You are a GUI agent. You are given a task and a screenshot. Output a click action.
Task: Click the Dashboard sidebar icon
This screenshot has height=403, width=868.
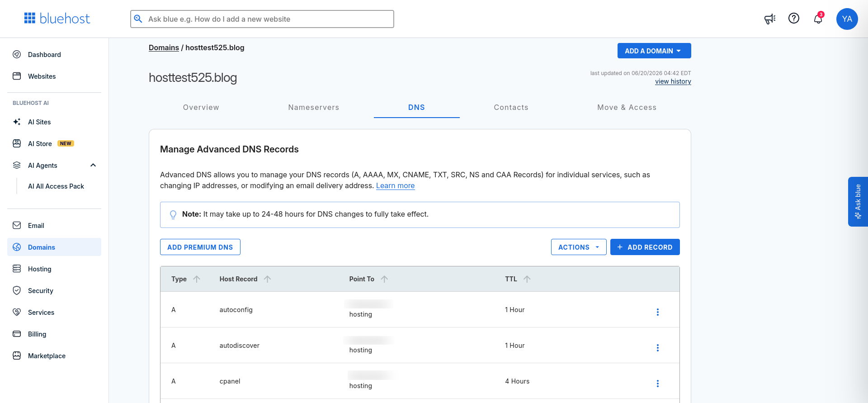pyautogui.click(x=17, y=54)
